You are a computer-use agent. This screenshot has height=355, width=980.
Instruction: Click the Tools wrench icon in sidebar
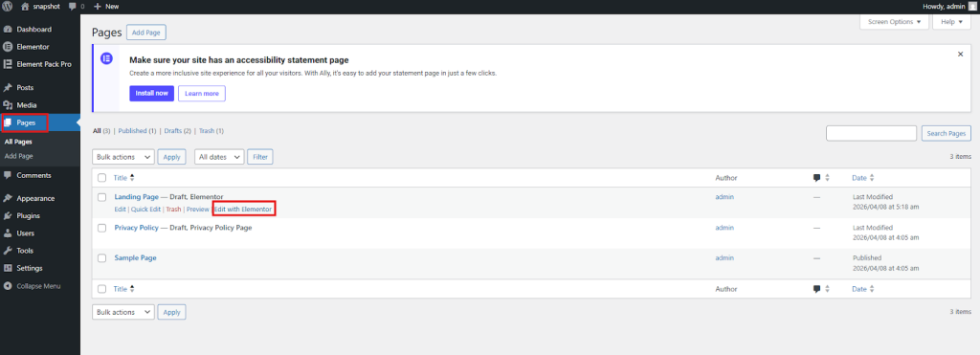click(x=8, y=251)
